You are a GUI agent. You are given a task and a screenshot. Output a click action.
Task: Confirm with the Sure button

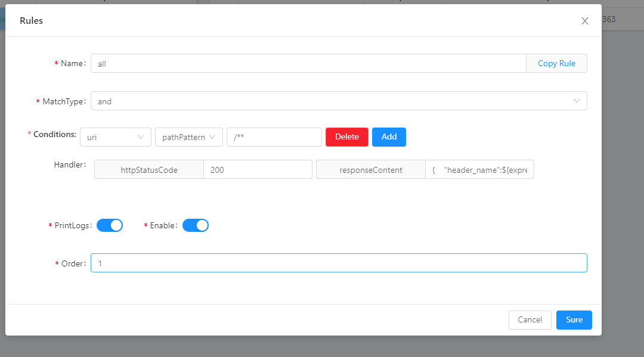574,319
